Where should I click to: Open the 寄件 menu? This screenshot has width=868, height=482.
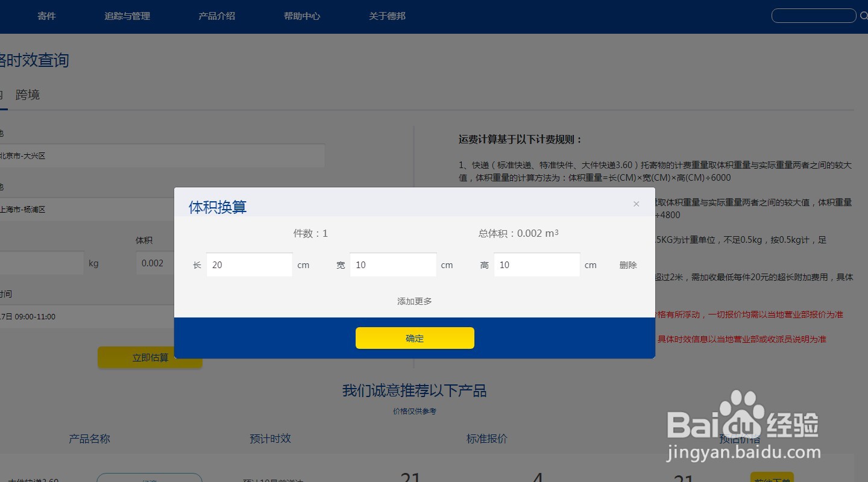[x=46, y=16]
